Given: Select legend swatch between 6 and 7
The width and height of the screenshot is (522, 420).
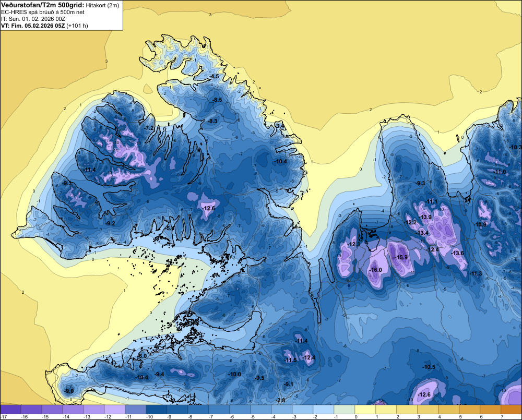Looking at the screenshot, I should coord(490,410).
